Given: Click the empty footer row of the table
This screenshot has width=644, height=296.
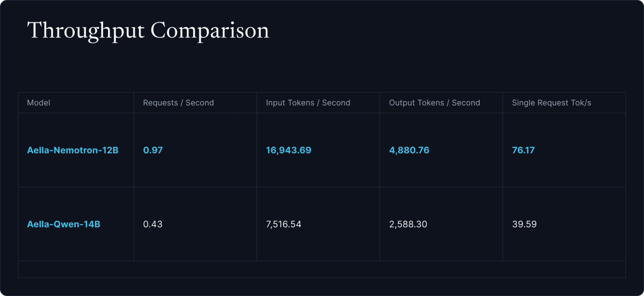Looking at the screenshot, I should point(322,269).
